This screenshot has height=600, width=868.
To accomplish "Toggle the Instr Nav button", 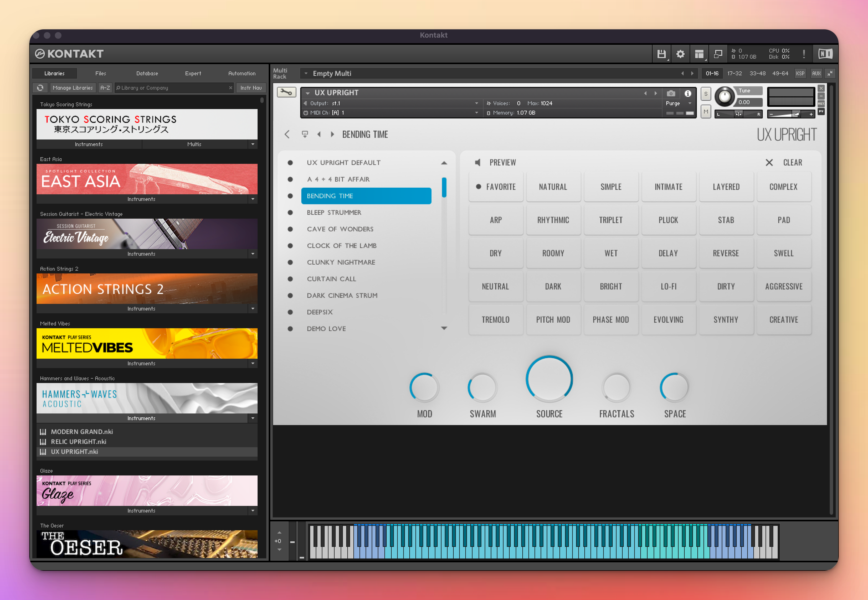I will 251,88.
